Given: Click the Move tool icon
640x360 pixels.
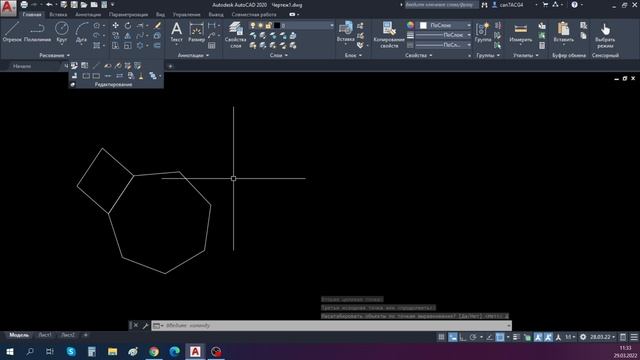Looking at the screenshot, I should coord(116,25).
